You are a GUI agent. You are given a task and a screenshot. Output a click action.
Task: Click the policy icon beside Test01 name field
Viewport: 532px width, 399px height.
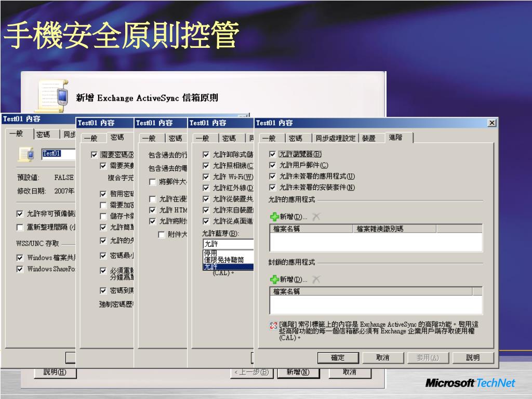[x=26, y=154]
